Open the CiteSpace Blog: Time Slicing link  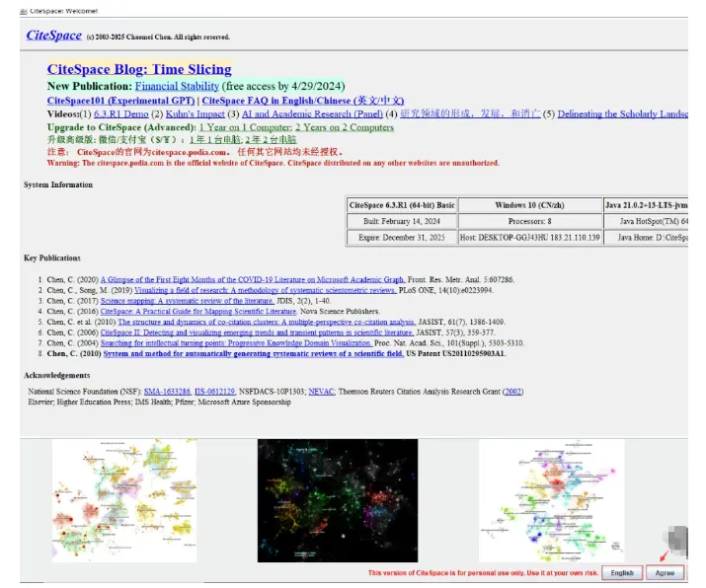point(139,69)
